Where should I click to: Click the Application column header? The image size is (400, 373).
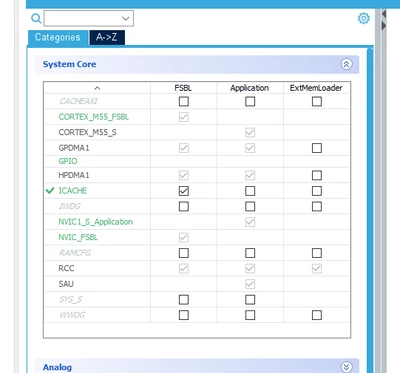pyautogui.click(x=249, y=88)
